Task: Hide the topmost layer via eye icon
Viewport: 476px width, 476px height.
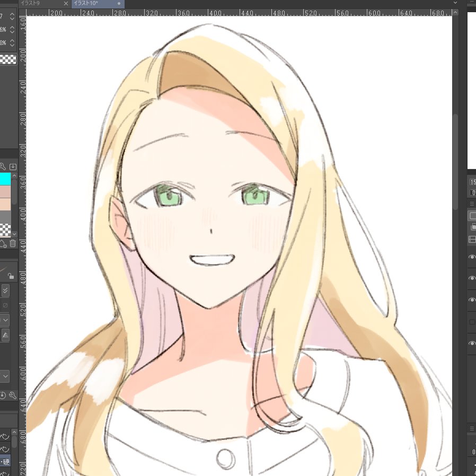Action: tap(471, 257)
